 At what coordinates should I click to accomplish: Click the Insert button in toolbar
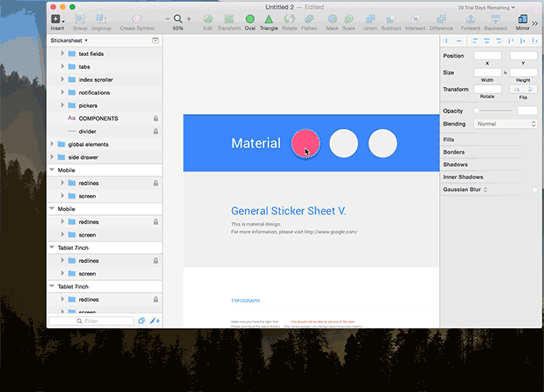pyautogui.click(x=58, y=19)
